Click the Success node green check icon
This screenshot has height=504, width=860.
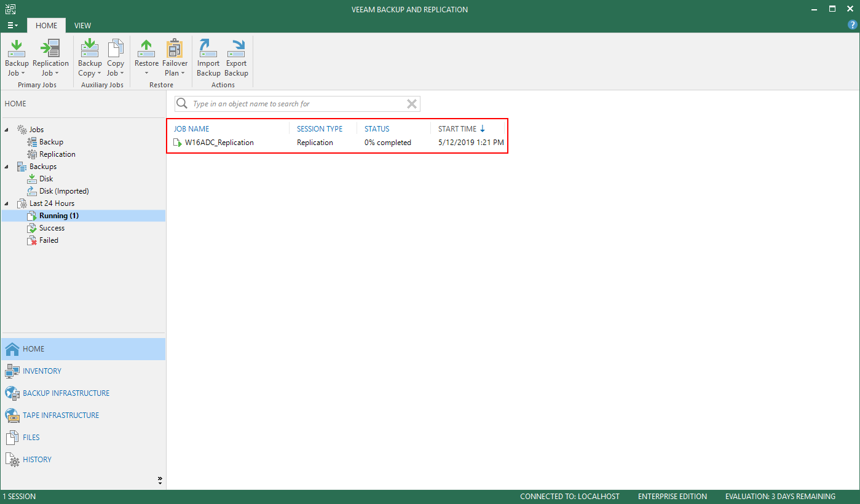pyautogui.click(x=32, y=228)
